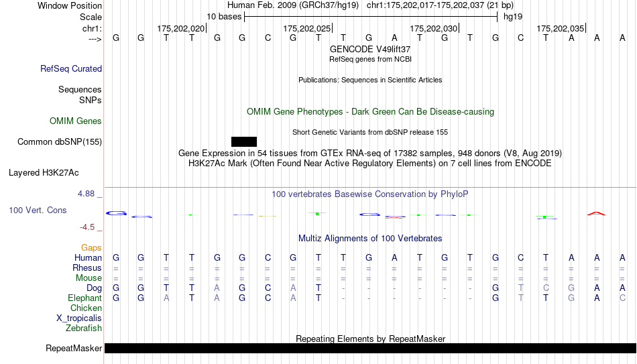Click the Gaps label in the Multiz track
This screenshot has height=364, width=637.
[x=91, y=248]
